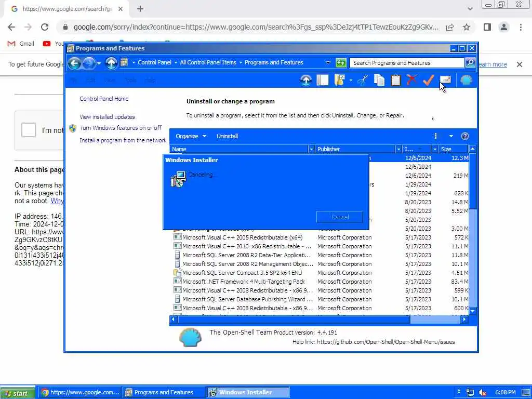Open the recent pages dropdown beside Forward
This screenshot has width=532, height=399.
[x=99, y=63]
